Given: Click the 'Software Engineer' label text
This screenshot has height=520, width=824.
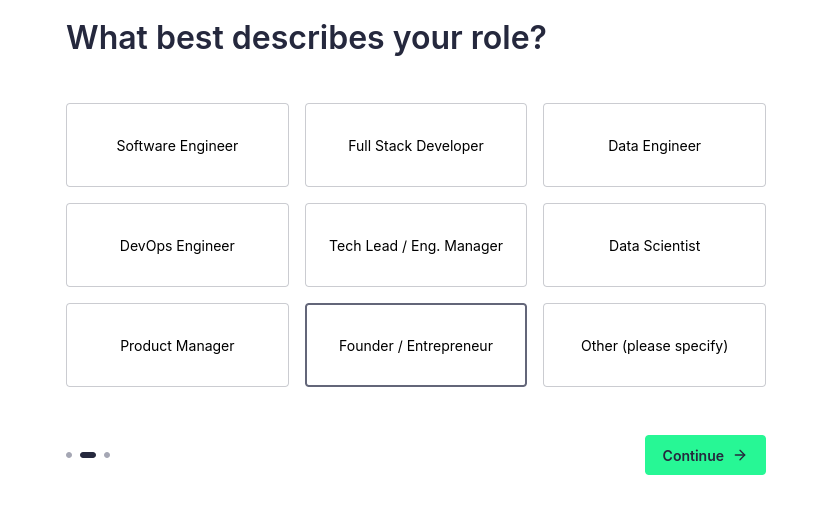Looking at the screenshot, I should (x=177, y=146).
